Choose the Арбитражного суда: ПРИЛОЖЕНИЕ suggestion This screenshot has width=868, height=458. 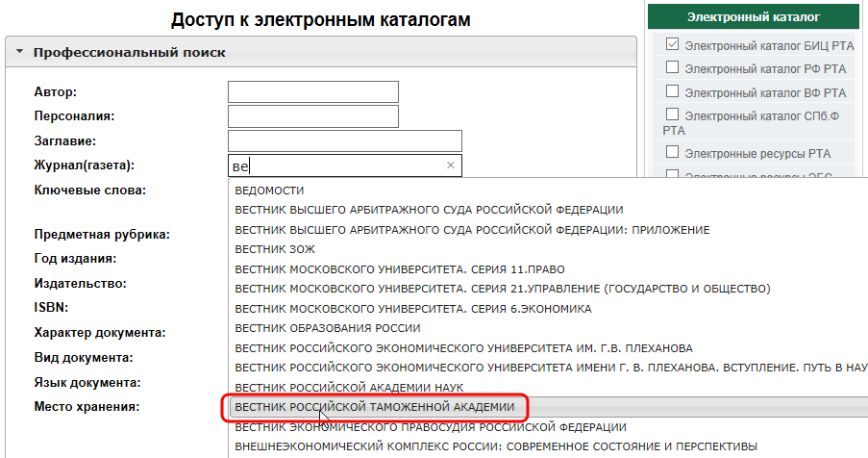coord(472,230)
